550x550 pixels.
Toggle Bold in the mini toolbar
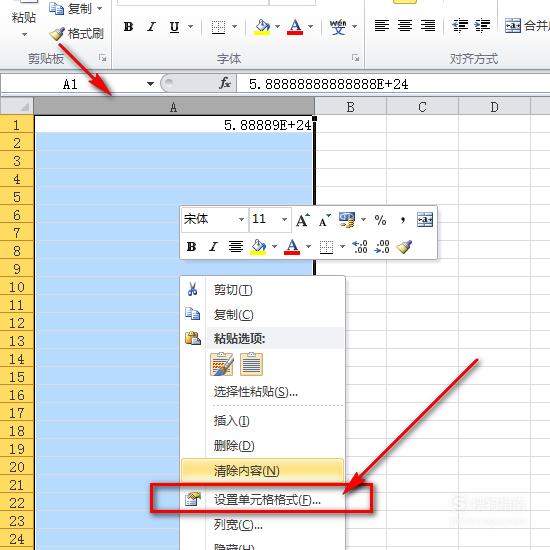pos(191,247)
